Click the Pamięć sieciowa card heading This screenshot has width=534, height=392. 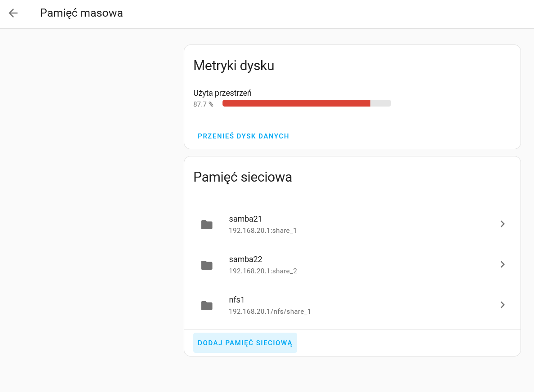point(243,177)
